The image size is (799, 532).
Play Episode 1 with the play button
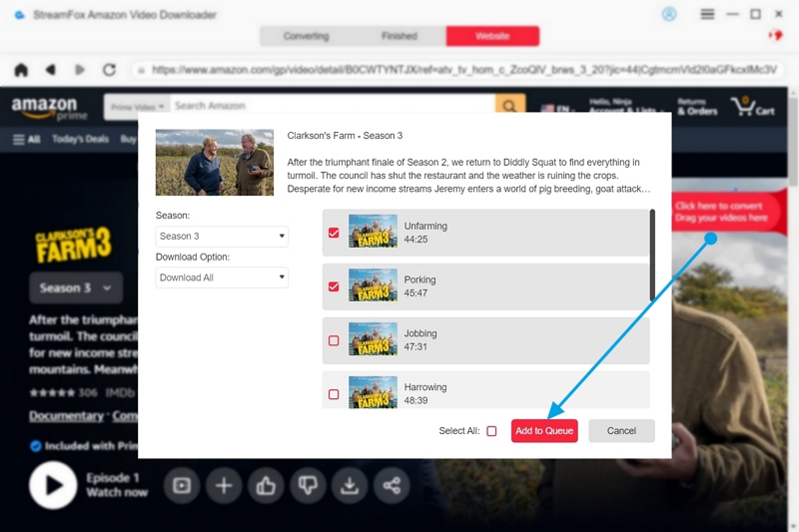point(53,485)
